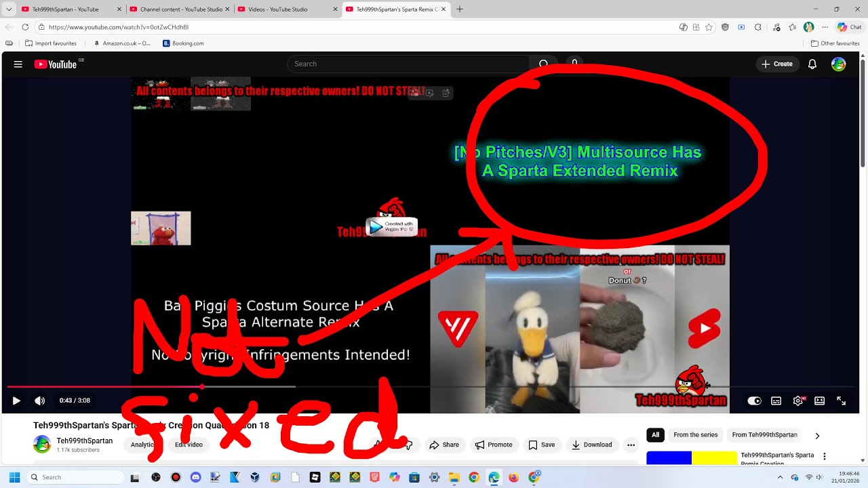868x488 pixels.
Task: Open the YouTube hamburger guide menu
Action: [18, 64]
